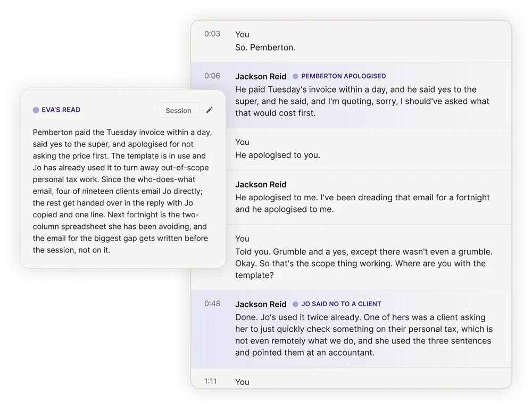Jump to the 1:11 timestamp
This screenshot has width=532, height=409.
210,381
